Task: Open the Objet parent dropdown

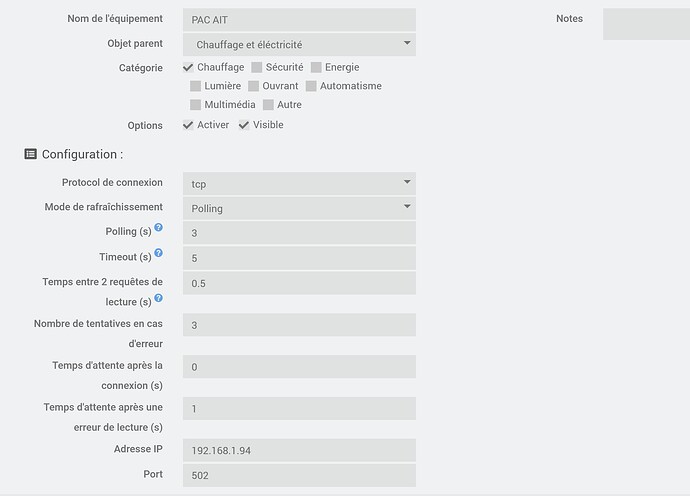Action: [299, 44]
